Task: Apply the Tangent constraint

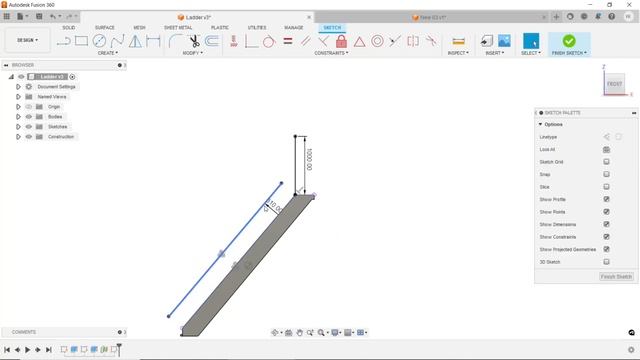Action: tap(269, 41)
